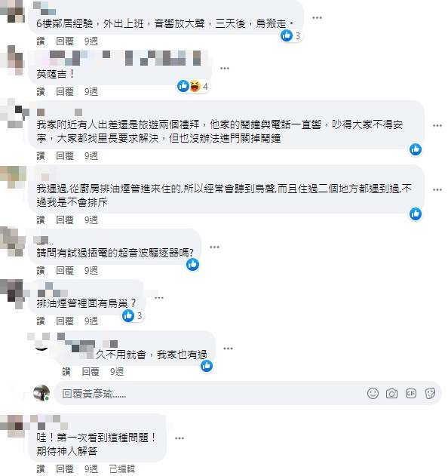Screen dimensions: 448x476
Task: Click the 回覆黃彥瑜 reply input field
Action: (210, 394)
